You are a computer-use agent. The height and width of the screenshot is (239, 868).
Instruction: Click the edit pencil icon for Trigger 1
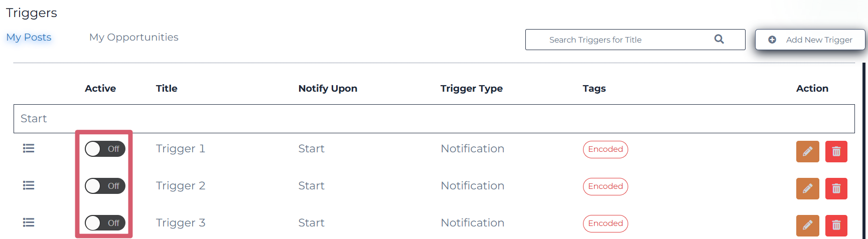(807, 151)
